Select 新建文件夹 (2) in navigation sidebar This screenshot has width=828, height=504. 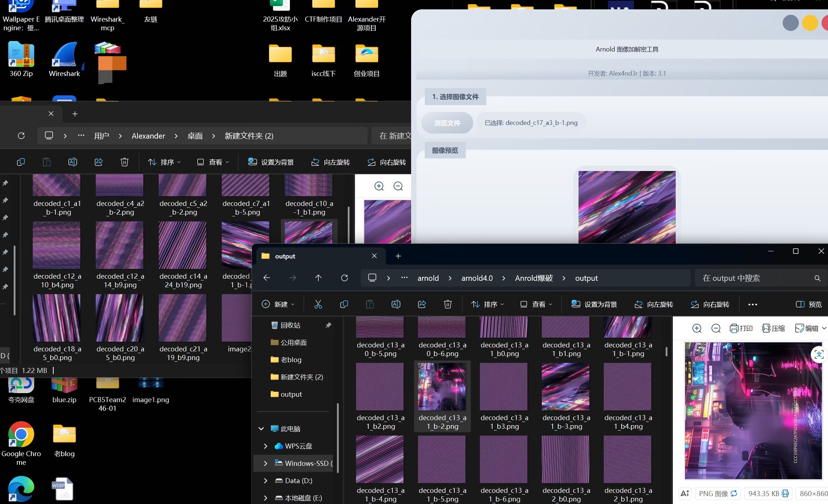(301, 377)
